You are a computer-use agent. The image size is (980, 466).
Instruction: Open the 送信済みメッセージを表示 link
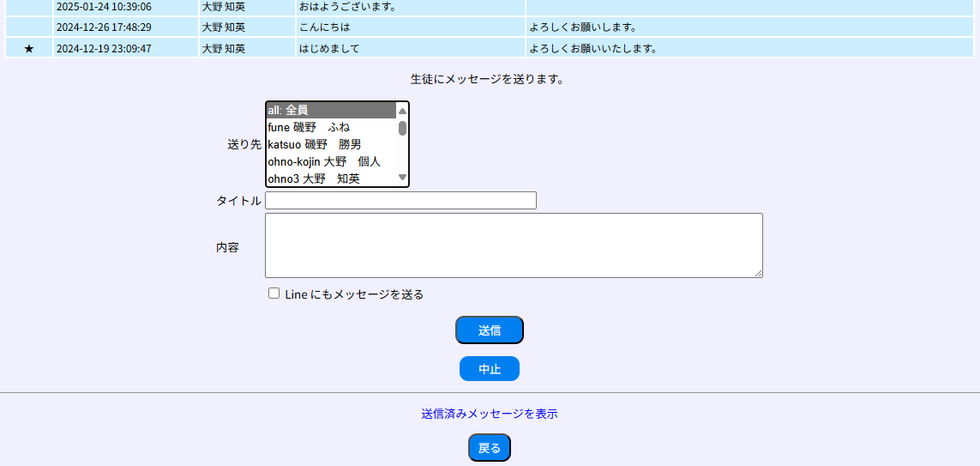489,414
